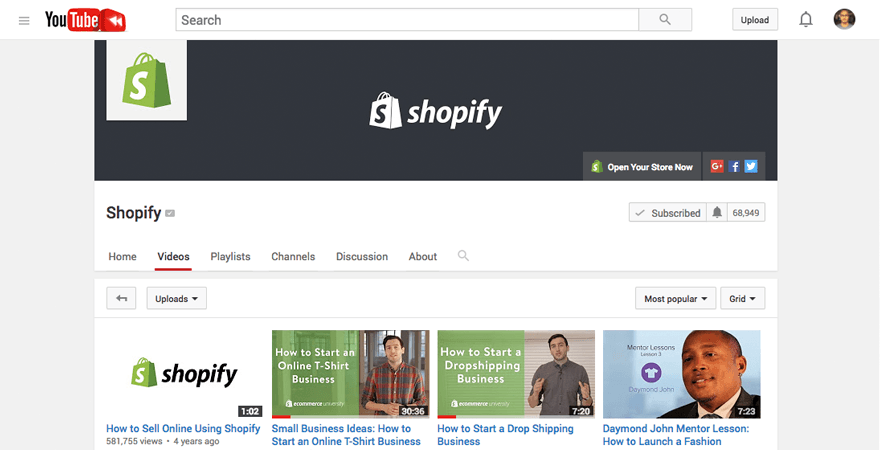
Task: Switch to the Playlists tab
Action: pos(230,257)
